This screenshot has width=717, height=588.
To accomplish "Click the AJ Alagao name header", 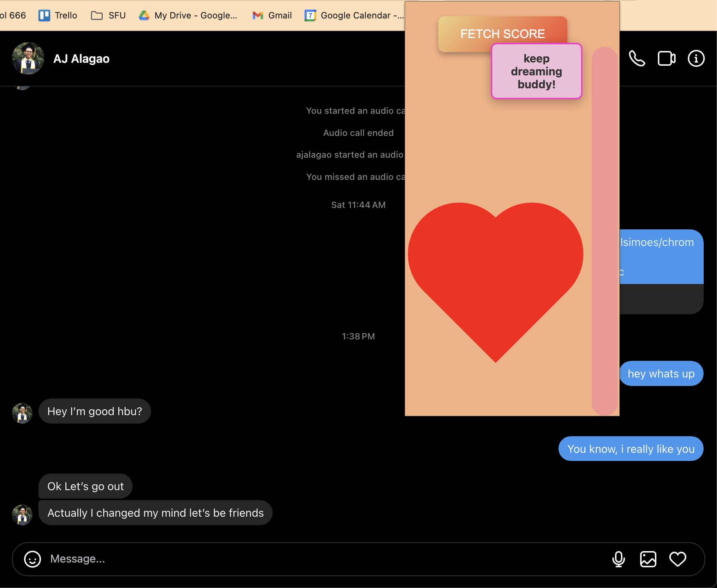I will 81,59.
